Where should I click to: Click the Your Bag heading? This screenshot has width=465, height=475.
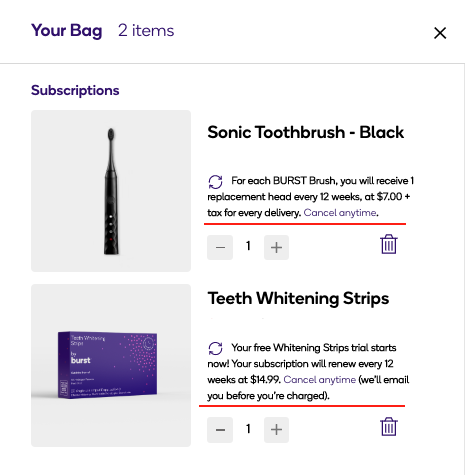tap(67, 31)
